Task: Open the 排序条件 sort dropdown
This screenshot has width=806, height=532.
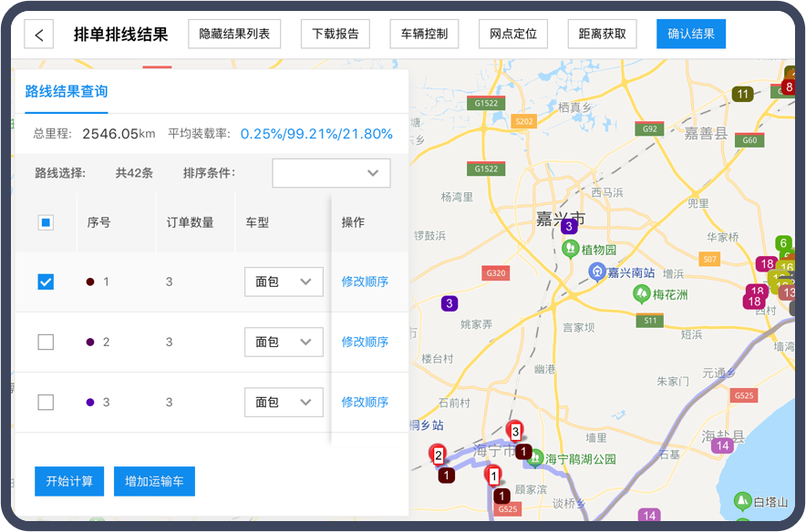Action: pos(331,173)
